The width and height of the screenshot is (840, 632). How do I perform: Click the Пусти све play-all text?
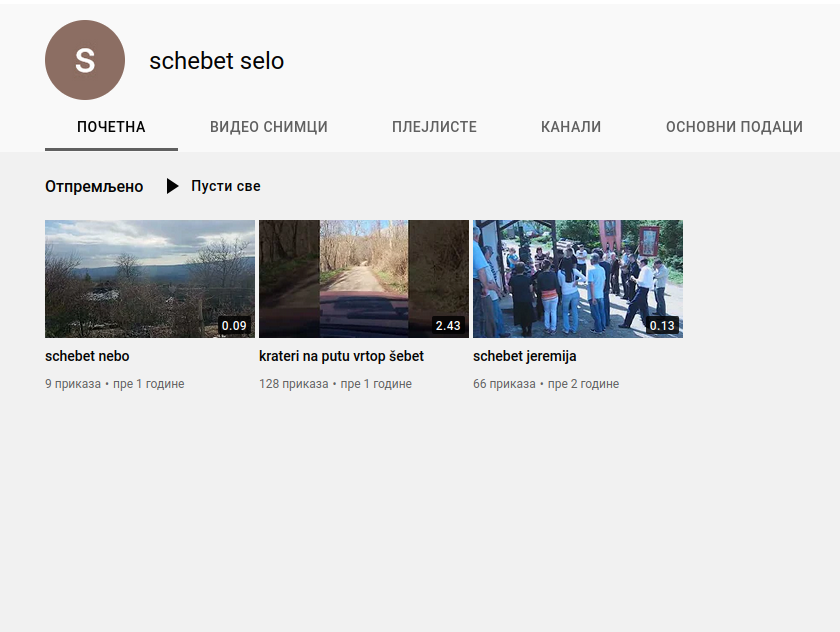pyautogui.click(x=226, y=186)
